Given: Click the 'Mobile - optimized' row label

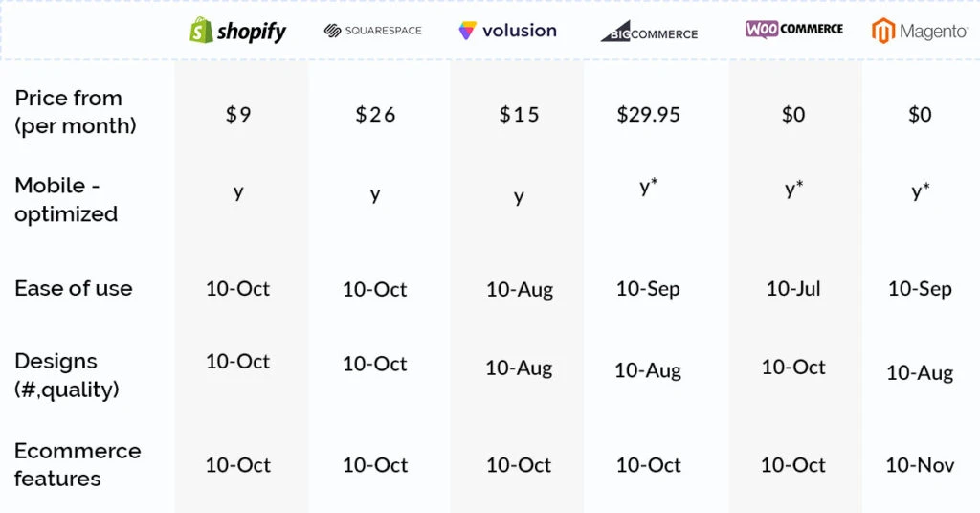Looking at the screenshot, I should [x=66, y=199].
